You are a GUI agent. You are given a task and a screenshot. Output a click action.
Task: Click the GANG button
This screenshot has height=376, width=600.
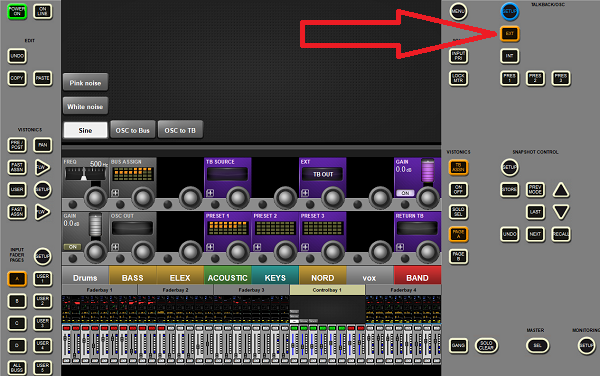click(x=458, y=346)
